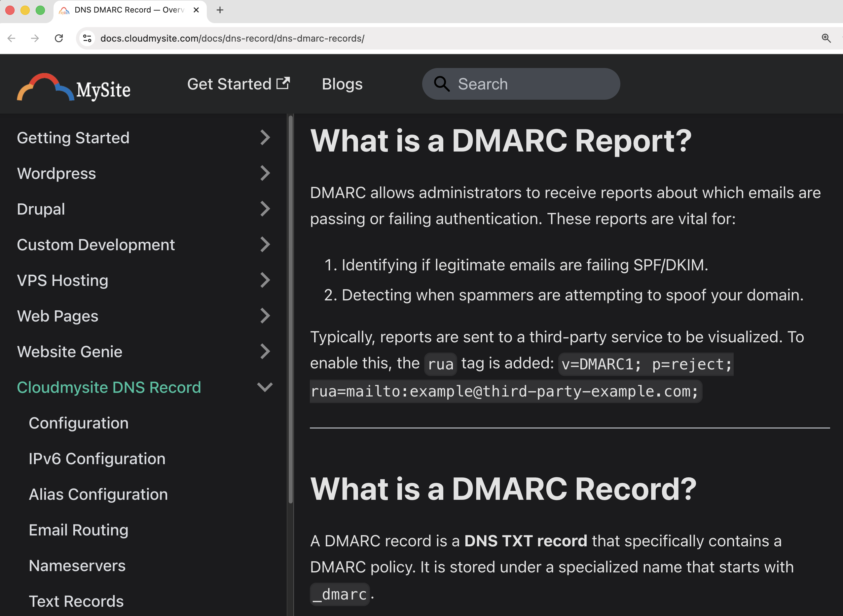The width and height of the screenshot is (843, 616).
Task: Open Getting Started sidebar item
Action: pyautogui.click(x=73, y=138)
